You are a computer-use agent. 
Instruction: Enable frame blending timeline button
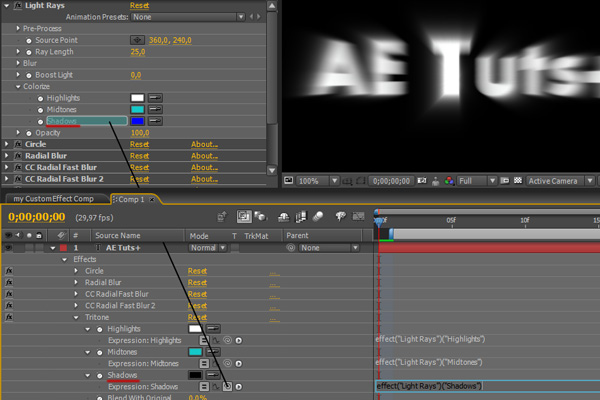[x=301, y=217]
